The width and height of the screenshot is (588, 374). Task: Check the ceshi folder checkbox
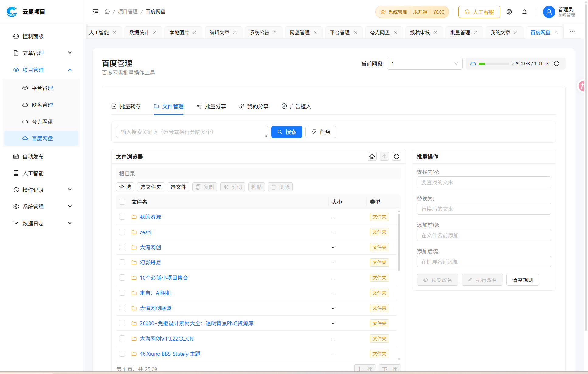[x=122, y=232]
